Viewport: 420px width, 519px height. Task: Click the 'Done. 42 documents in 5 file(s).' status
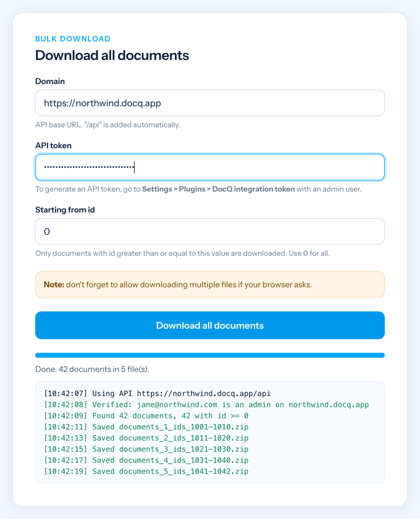coord(92,369)
